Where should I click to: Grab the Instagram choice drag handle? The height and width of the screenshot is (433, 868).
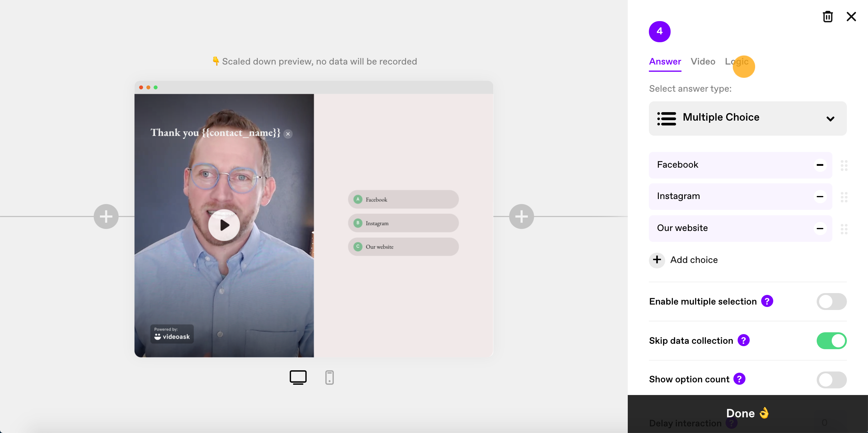pos(844,197)
